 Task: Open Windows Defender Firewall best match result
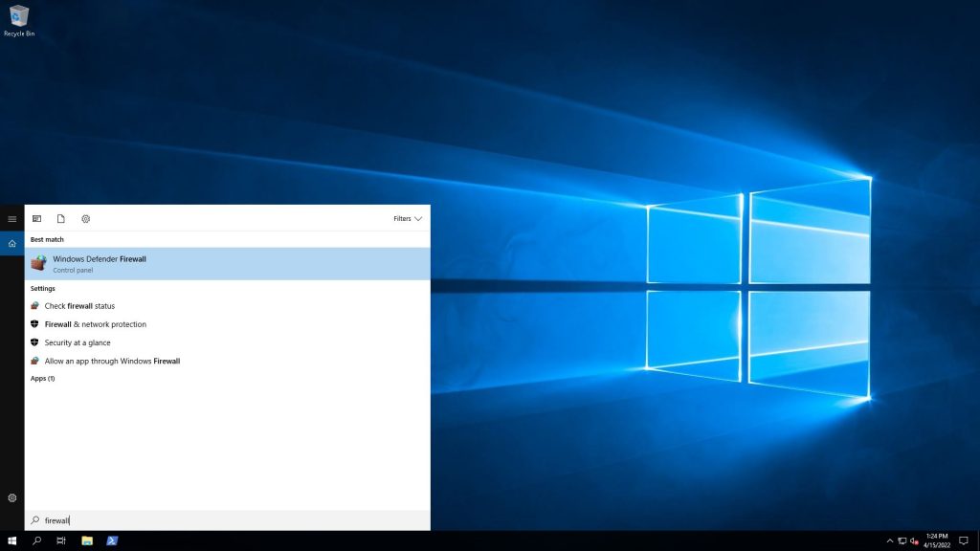pyautogui.click(x=100, y=264)
